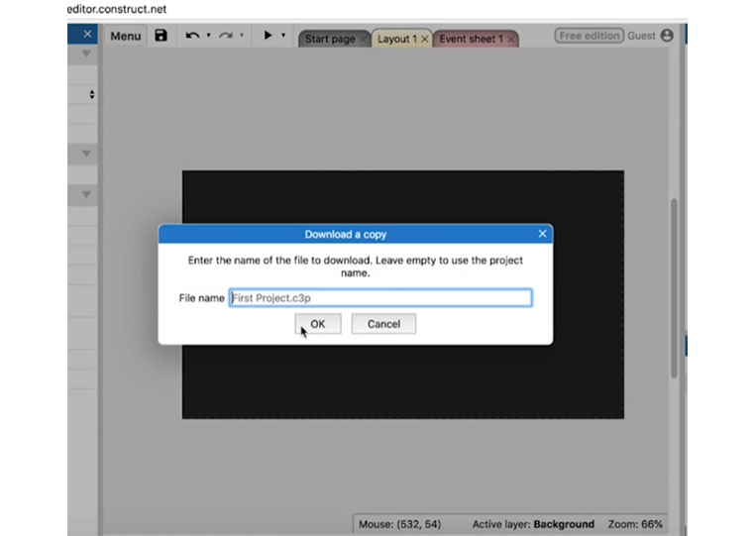756x536 pixels.
Task: Cancel the Download a copy dialog
Action: (x=383, y=324)
